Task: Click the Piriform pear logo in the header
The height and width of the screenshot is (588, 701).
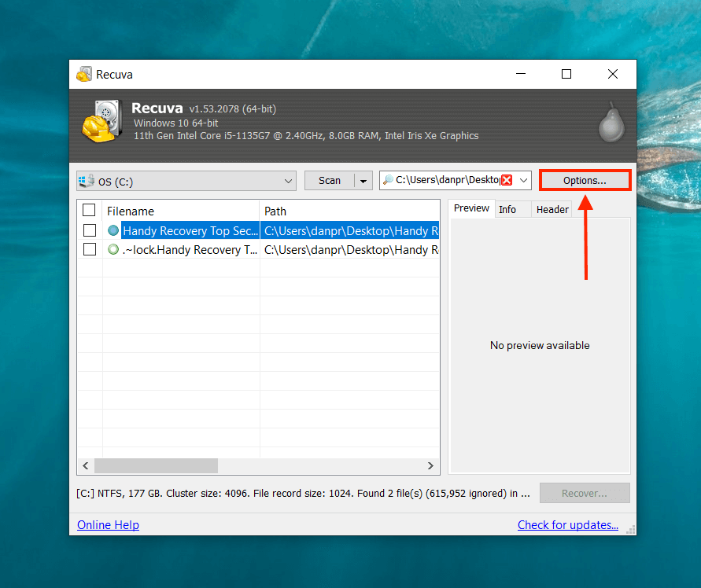Action: [611, 123]
